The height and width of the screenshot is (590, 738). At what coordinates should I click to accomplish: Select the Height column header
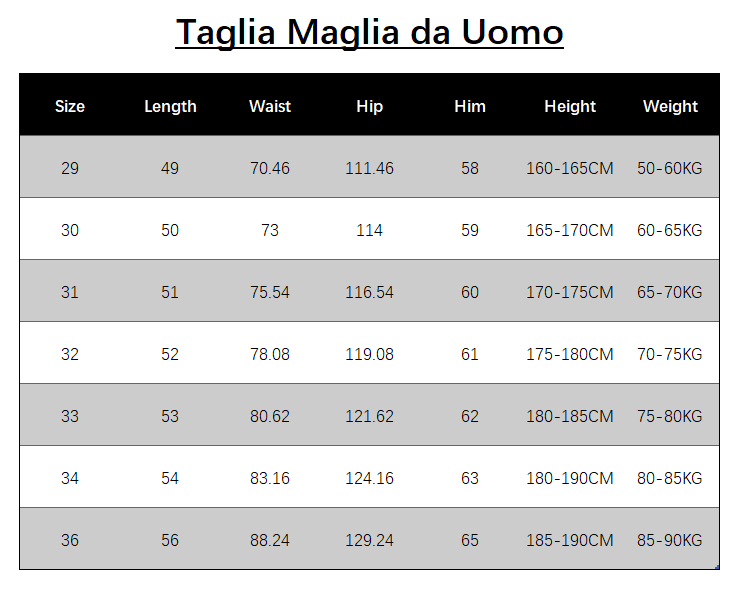point(570,106)
